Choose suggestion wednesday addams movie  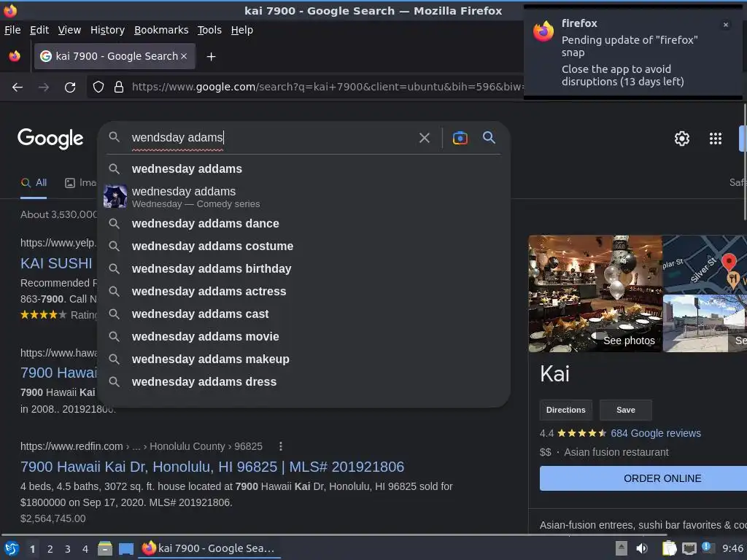point(304,337)
